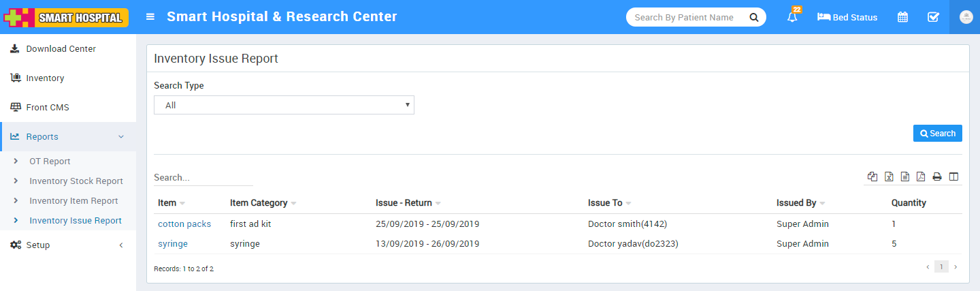Screen dimensions: 980x291
Task: Export the report to Excel
Action: pos(889,177)
